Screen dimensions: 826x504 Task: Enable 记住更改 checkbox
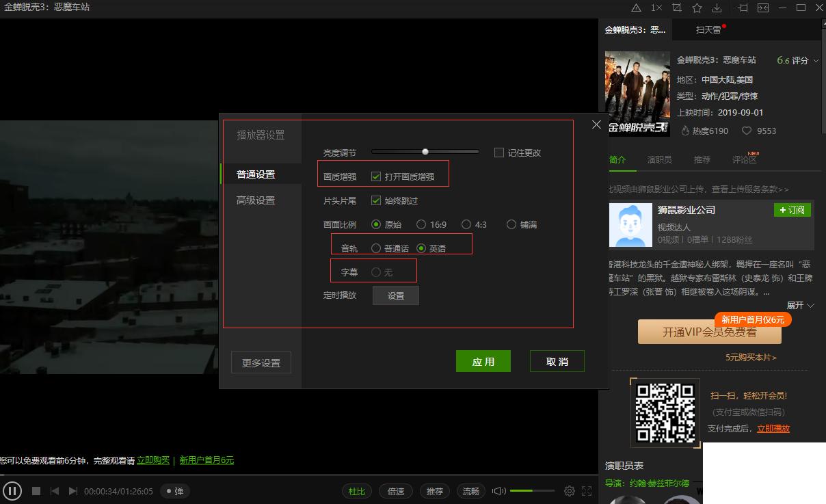coord(499,152)
